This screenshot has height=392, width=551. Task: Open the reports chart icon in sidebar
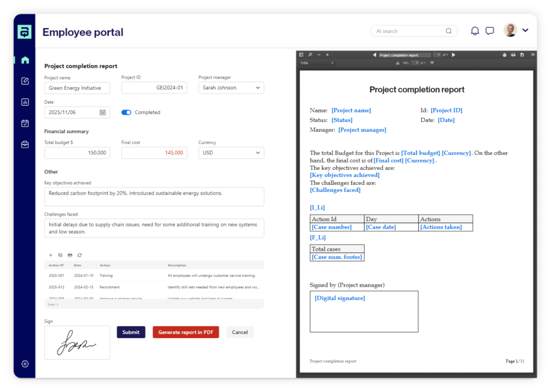(25, 102)
